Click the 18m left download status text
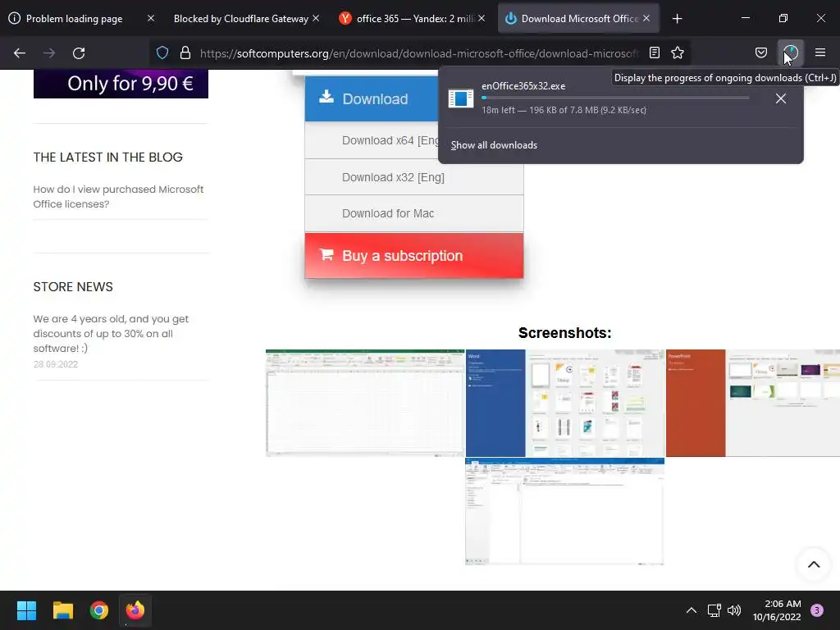840x630 pixels. coord(564,110)
